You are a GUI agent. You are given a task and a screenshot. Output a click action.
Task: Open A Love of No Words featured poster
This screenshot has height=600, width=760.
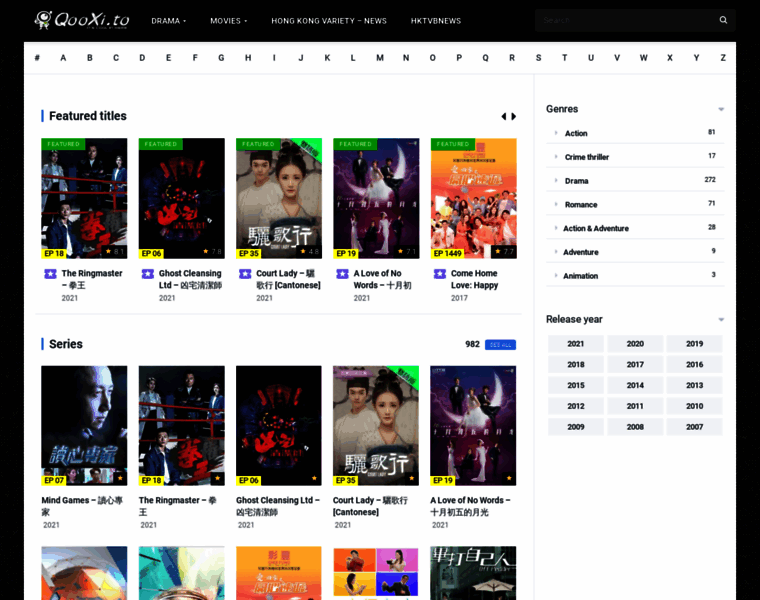tap(377, 198)
